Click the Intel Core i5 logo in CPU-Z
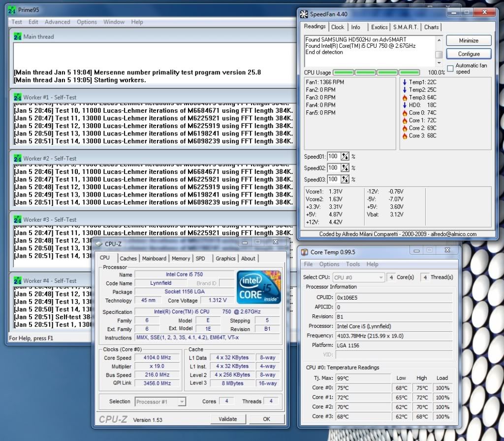This screenshot has width=504, height=441. (x=259, y=287)
